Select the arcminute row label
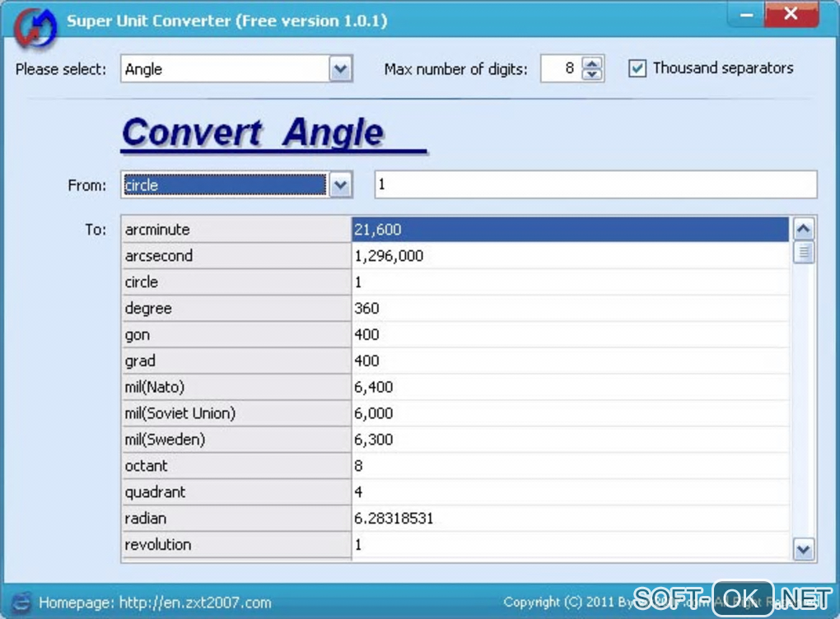840x619 pixels. click(x=236, y=229)
